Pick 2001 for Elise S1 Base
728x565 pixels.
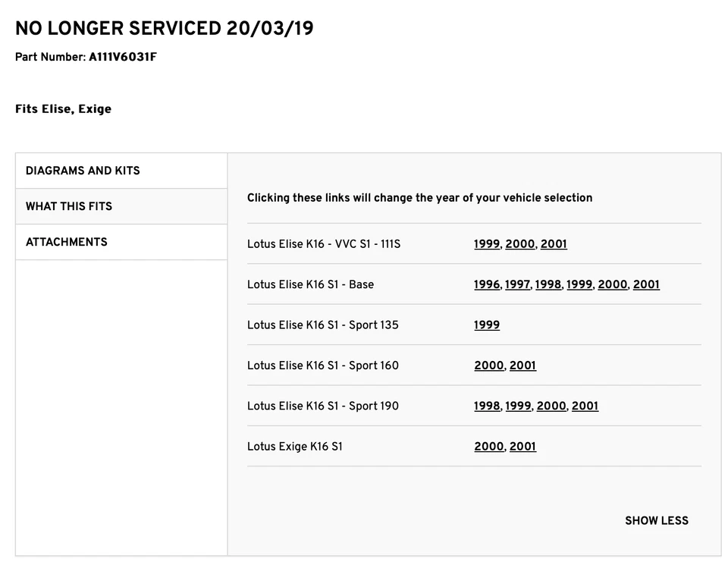pyautogui.click(x=646, y=284)
